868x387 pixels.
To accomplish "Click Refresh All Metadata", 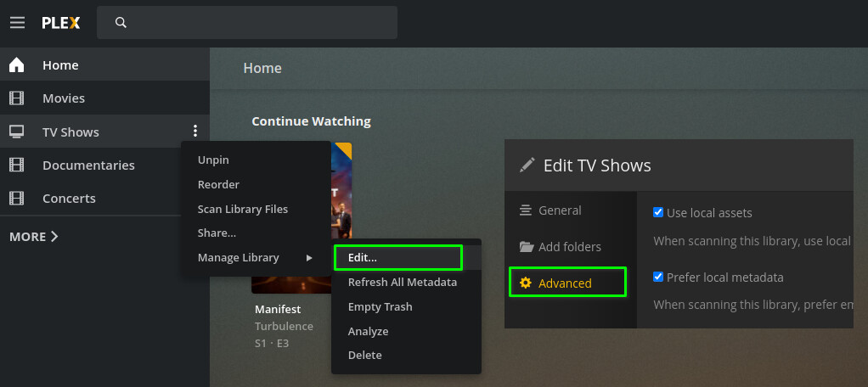I will click(403, 282).
